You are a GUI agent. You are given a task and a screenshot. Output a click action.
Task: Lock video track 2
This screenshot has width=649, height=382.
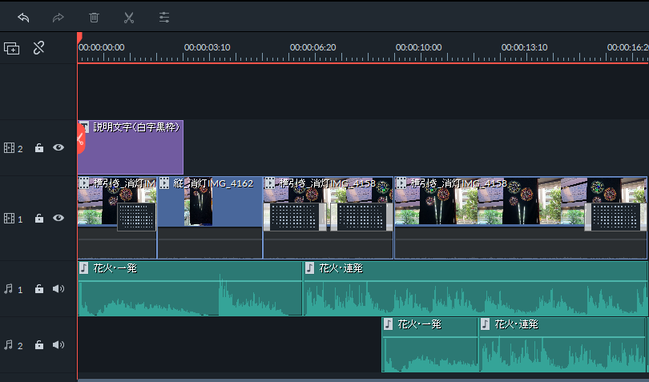tap(39, 148)
